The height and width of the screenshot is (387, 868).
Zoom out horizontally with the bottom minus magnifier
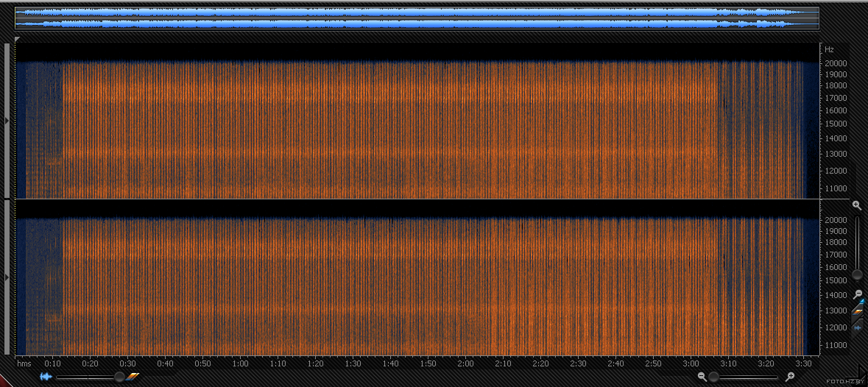(702, 377)
